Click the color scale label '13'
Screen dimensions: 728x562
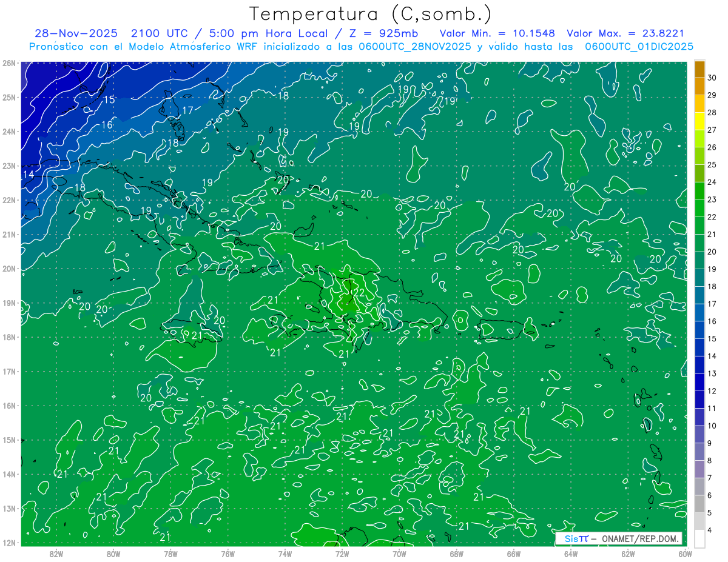(x=712, y=373)
